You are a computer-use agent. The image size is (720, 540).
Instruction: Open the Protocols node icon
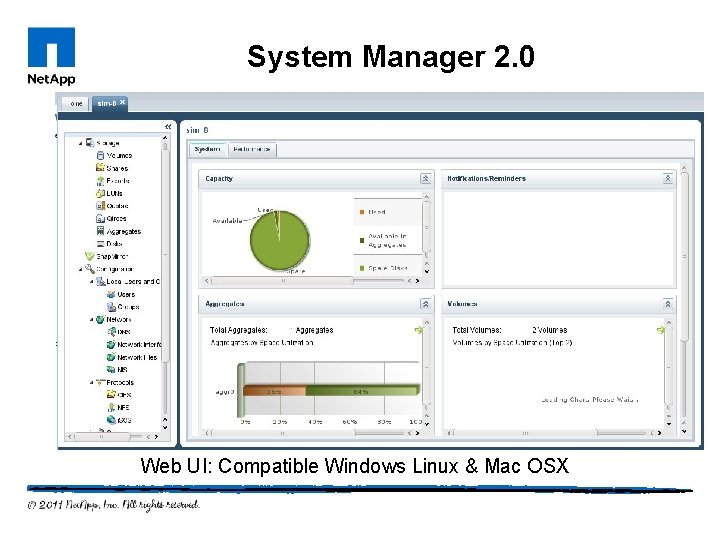click(101, 382)
